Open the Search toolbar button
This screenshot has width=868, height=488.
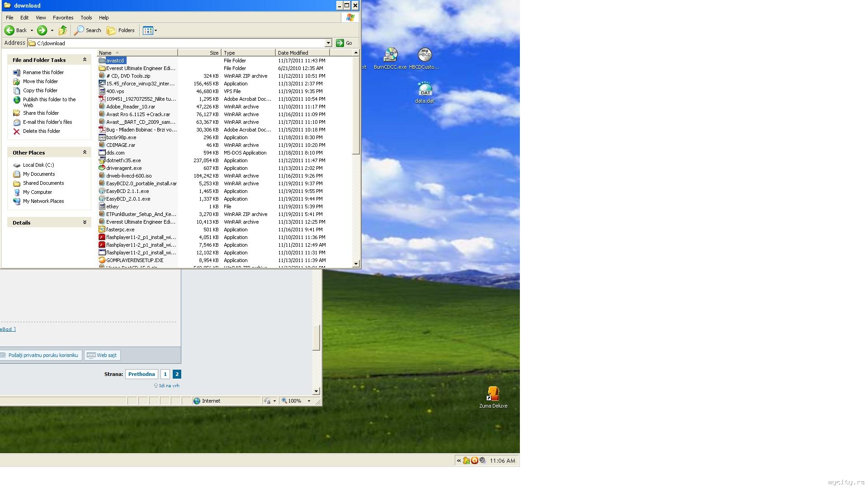[x=88, y=30]
